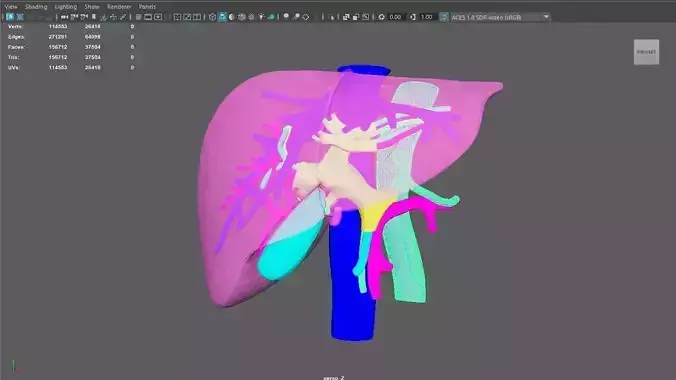Click the Textured display icon
Viewport: 676px width, 380px height.
tap(251, 17)
